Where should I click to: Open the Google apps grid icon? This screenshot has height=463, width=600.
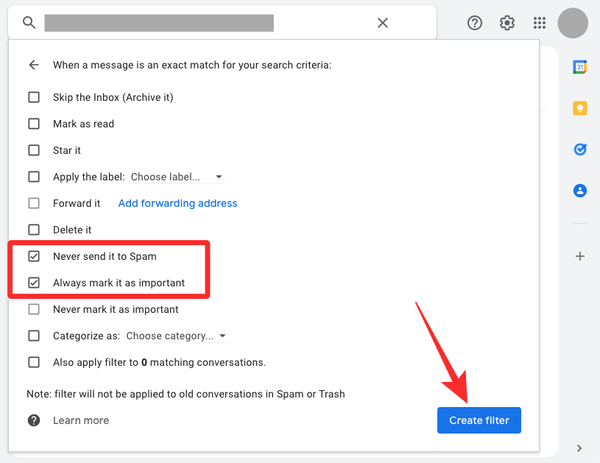tap(540, 23)
